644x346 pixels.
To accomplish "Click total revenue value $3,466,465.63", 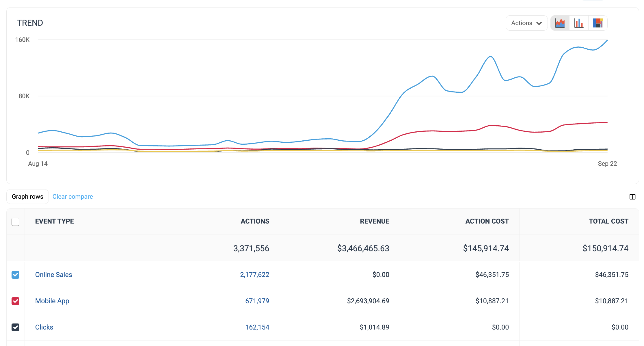I will pos(363,248).
